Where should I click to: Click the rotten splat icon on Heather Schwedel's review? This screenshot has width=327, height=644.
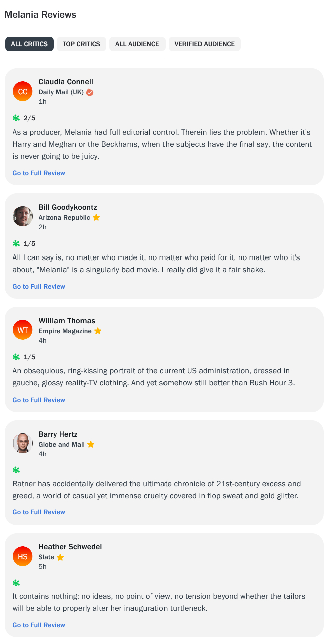click(16, 583)
